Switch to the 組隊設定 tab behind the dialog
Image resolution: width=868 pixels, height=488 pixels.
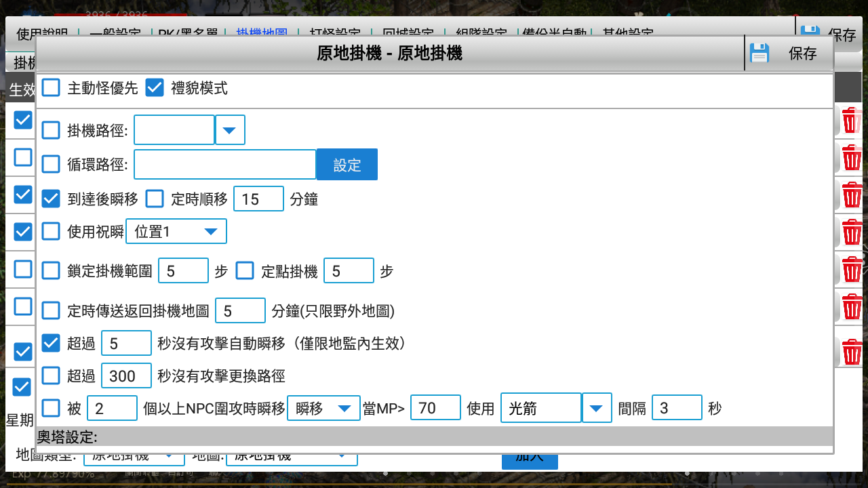tap(481, 32)
